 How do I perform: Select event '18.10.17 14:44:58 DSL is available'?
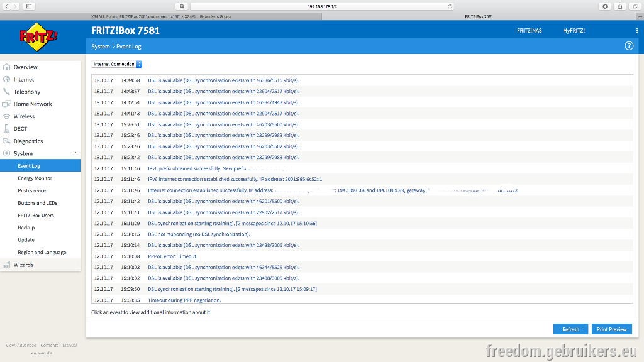click(x=362, y=80)
